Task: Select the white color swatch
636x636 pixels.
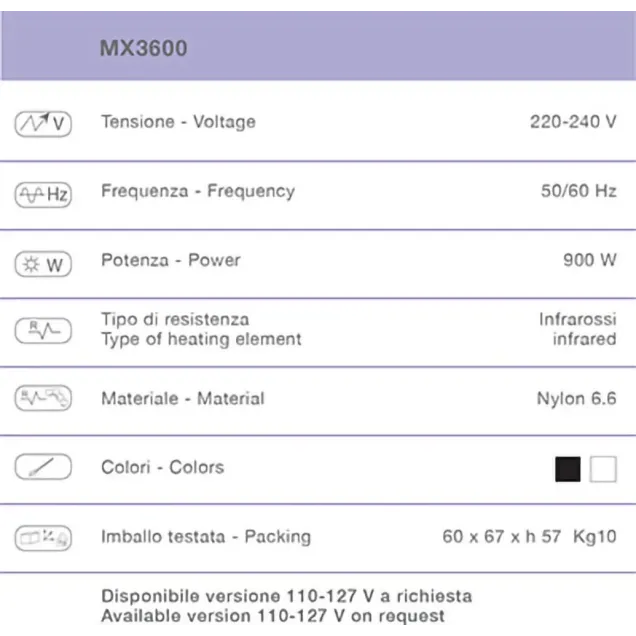Action: [603, 469]
